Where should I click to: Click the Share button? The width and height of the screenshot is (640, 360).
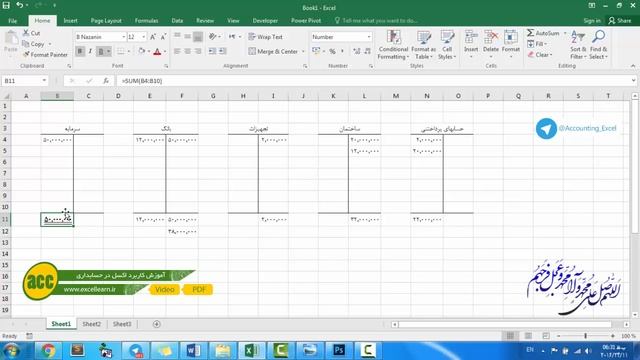tap(620, 20)
